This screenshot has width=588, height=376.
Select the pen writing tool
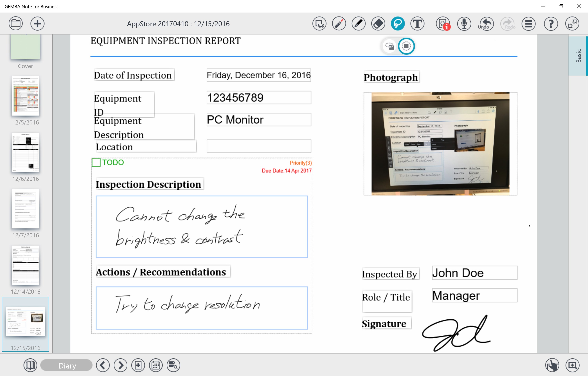pos(358,24)
